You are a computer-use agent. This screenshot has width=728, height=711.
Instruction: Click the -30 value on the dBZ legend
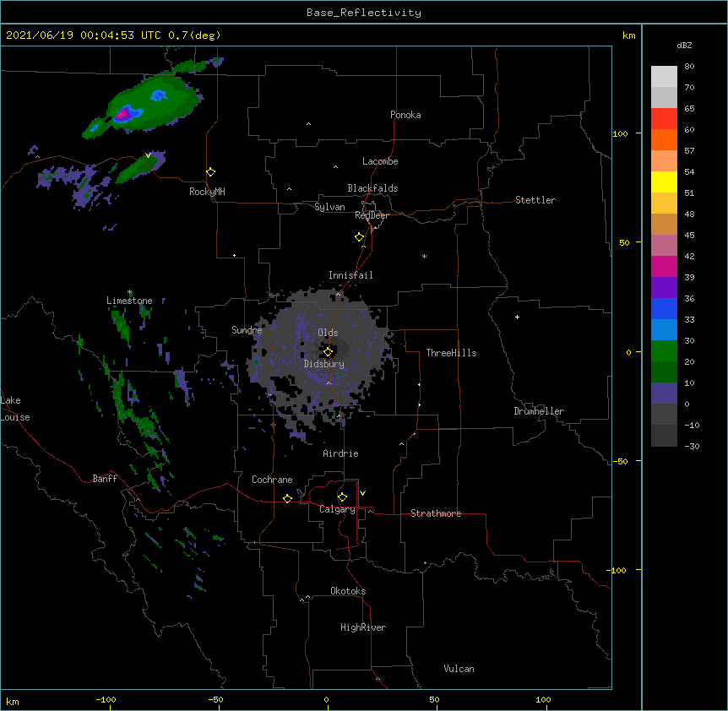pyautogui.click(x=692, y=446)
